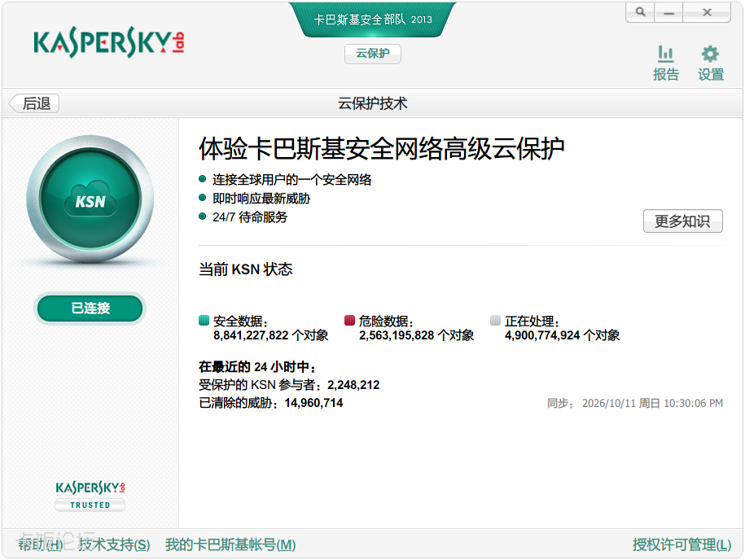The width and height of the screenshot is (745, 560).
Task: Open the 技术支持(S) link
Action: [x=115, y=545]
